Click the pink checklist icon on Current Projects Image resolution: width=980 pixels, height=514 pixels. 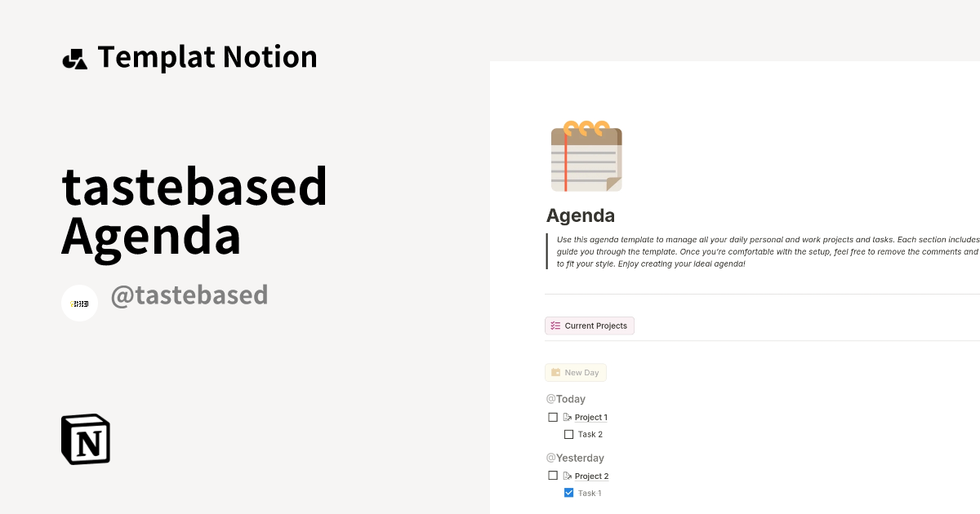point(555,325)
